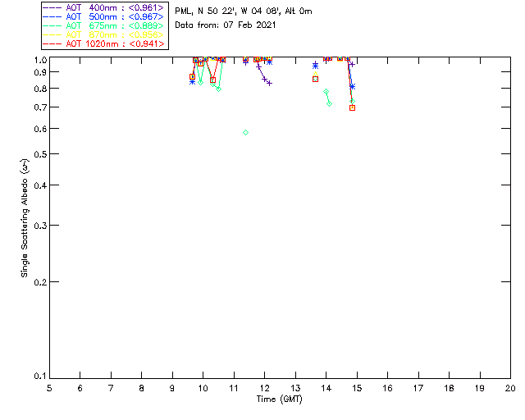Click the x-axis tick label 7
Screen dimensions: 525x420
coord(111,388)
